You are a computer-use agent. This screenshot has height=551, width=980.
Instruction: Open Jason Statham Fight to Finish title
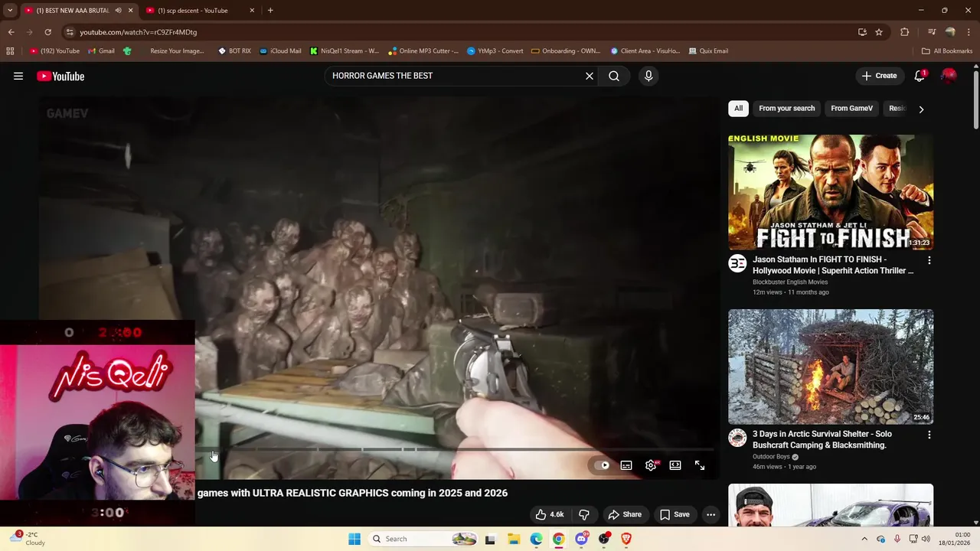pyautogui.click(x=833, y=265)
